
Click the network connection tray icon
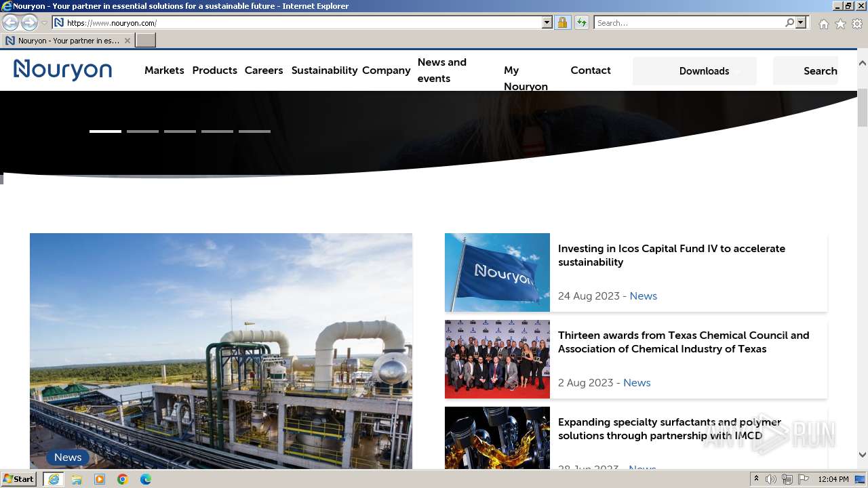[x=787, y=479]
